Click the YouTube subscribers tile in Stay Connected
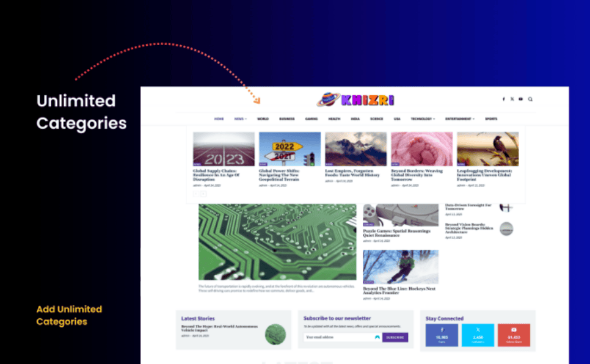The image size is (590, 364). point(514,335)
